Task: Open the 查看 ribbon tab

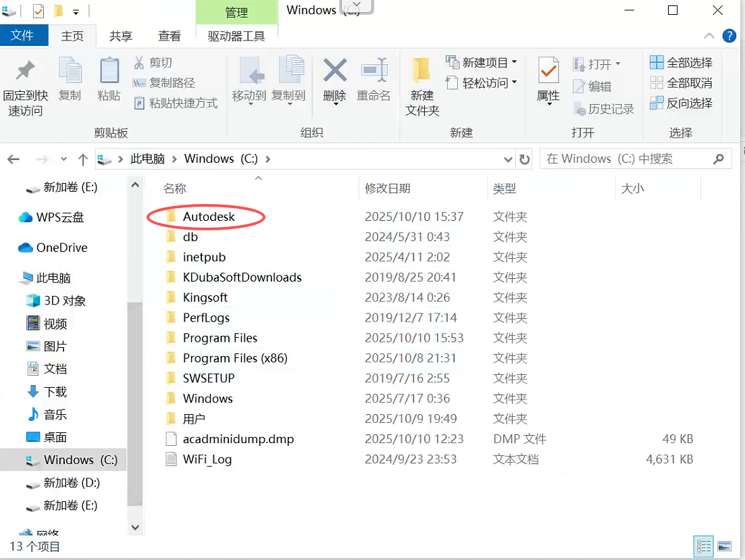Action: (x=169, y=36)
